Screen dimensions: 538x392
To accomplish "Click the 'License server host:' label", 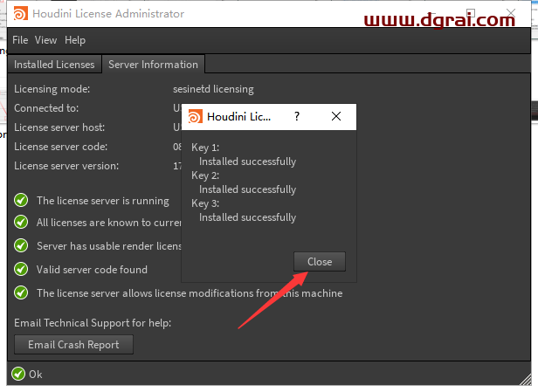I will tap(59, 127).
